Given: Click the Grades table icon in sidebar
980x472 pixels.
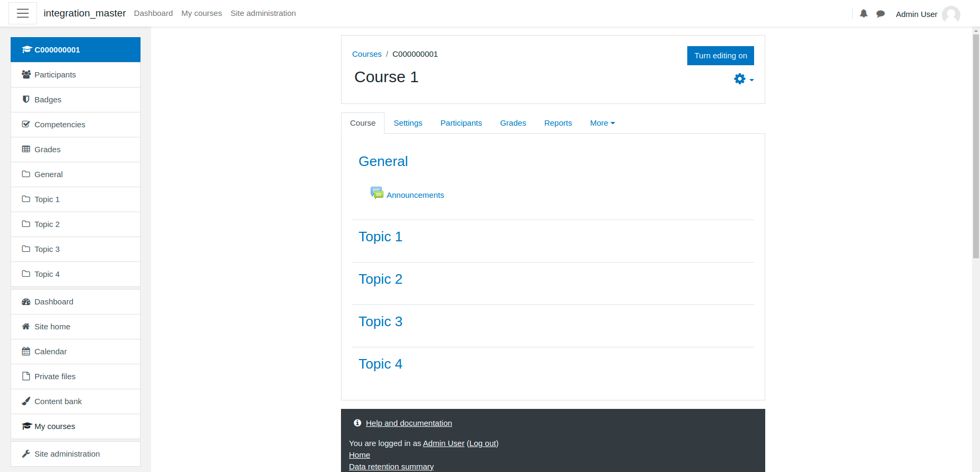Looking at the screenshot, I should [26, 149].
